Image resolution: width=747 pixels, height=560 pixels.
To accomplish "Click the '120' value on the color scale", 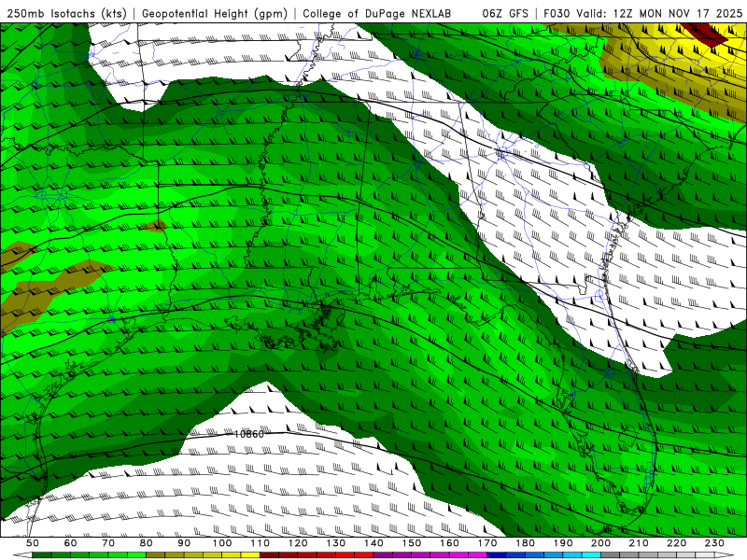I will pos(298,543).
